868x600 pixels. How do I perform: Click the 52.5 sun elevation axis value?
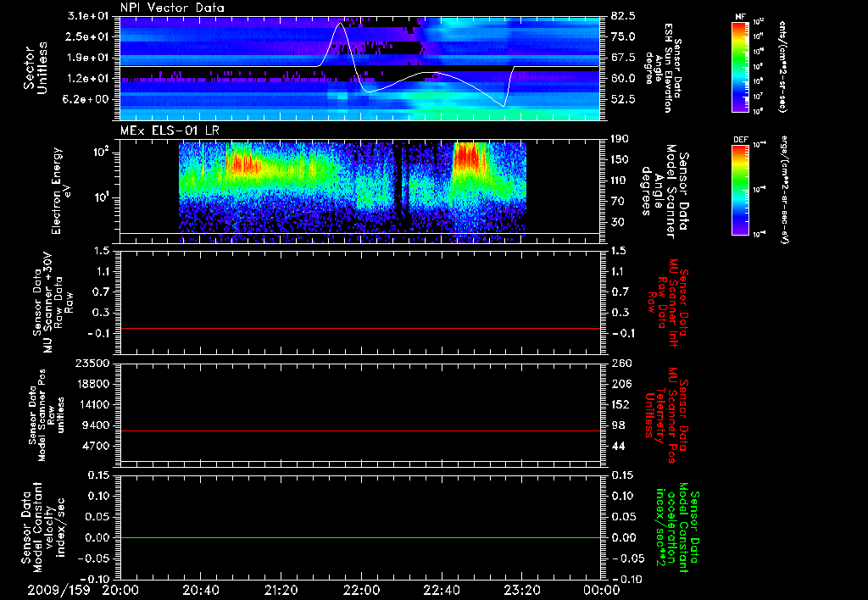[623, 100]
